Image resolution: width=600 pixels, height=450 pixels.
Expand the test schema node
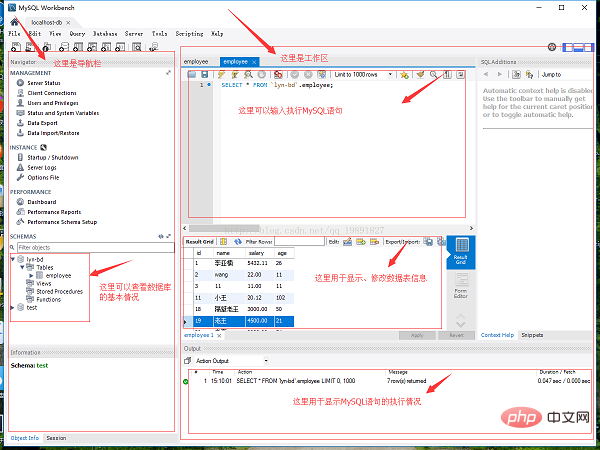tap(13, 307)
